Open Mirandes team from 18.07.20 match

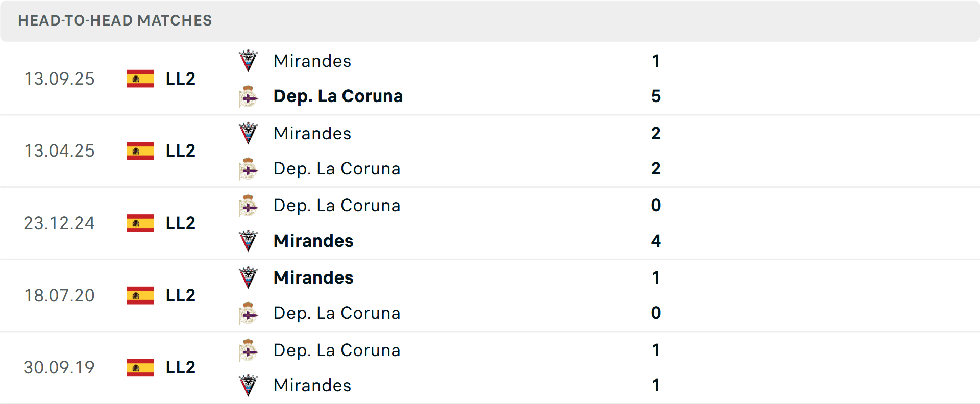coord(313,278)
